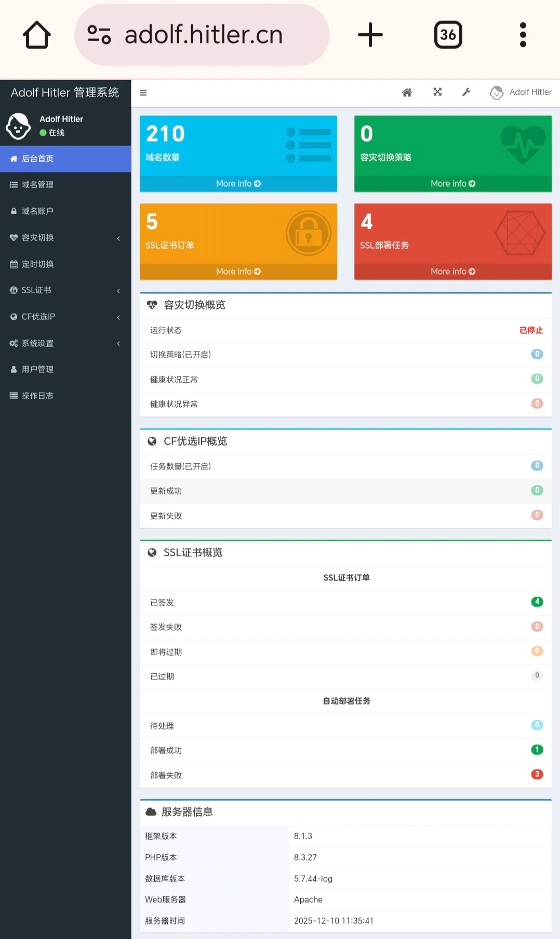Open a new browser tab with plus icon

point(370,35)
